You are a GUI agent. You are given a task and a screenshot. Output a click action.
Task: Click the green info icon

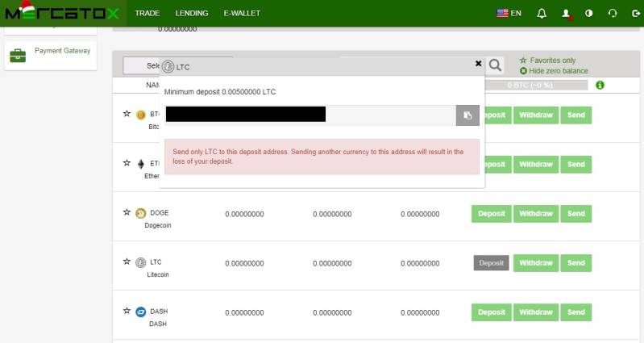(x=600, y=85)
